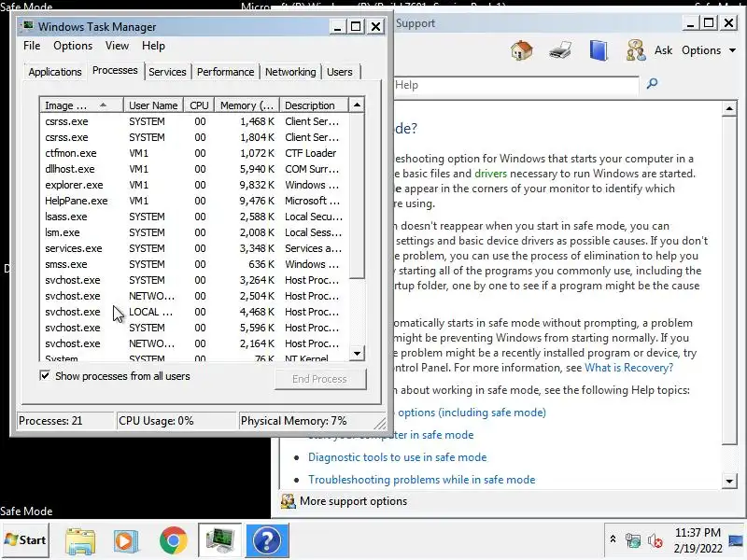Open Windows Explorer folder icon on taskbar
The height and width of the screenshot is (560, 747).
click(80, 541)
